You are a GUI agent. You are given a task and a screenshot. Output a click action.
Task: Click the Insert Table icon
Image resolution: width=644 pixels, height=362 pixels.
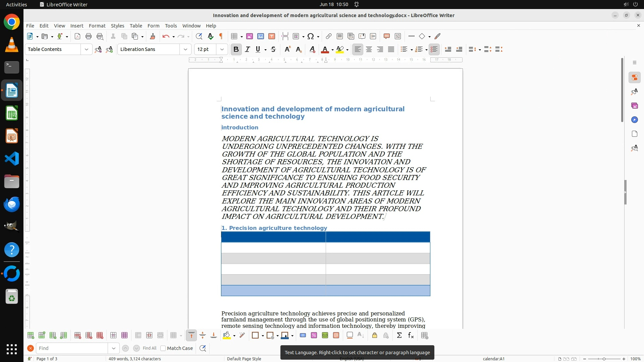pyautogui.click(x=234, y=36)
